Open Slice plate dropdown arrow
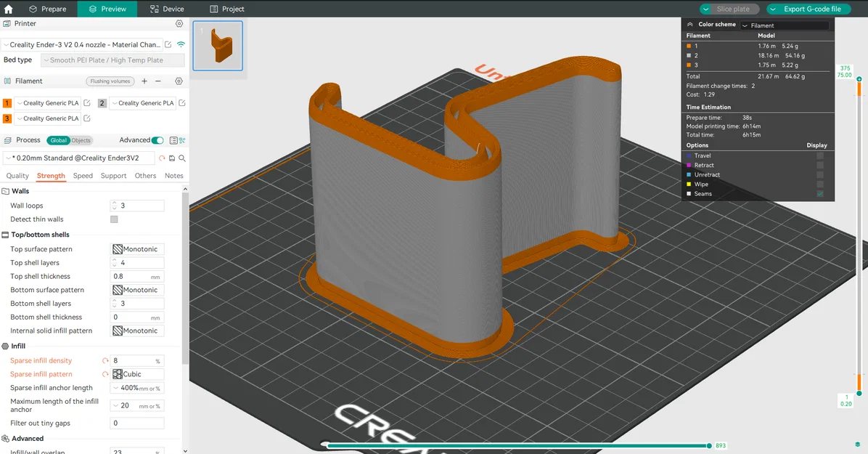 point(706,9)
